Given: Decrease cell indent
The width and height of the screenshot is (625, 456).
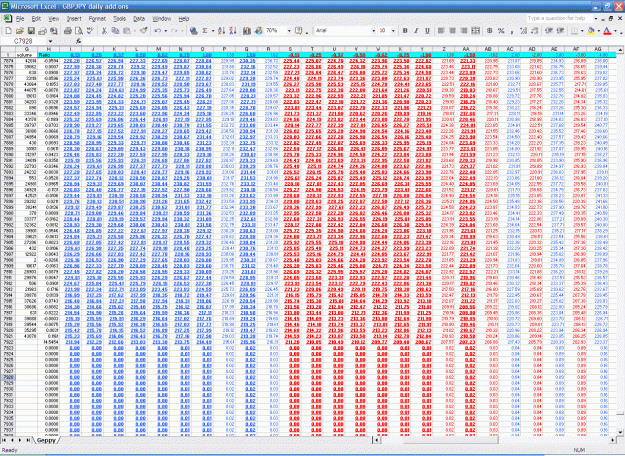Looking at the screenshot, I should tap(549, 31).
